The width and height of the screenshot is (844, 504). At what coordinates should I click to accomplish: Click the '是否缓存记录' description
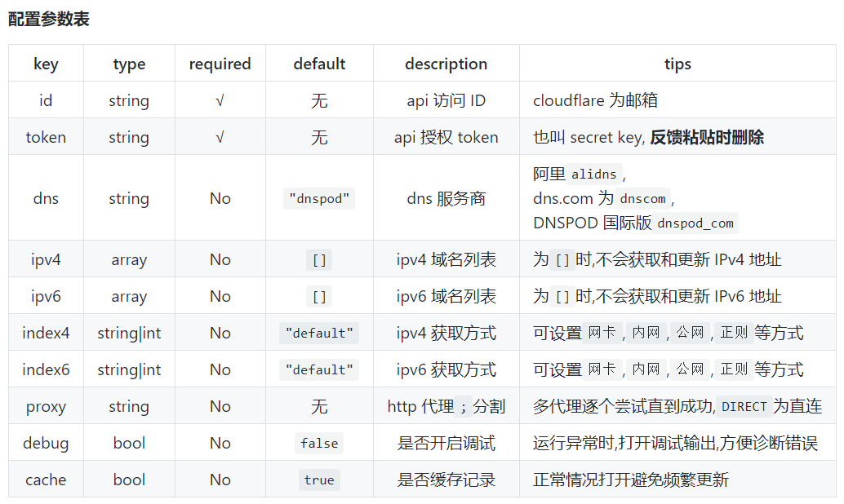pos(446,480)
